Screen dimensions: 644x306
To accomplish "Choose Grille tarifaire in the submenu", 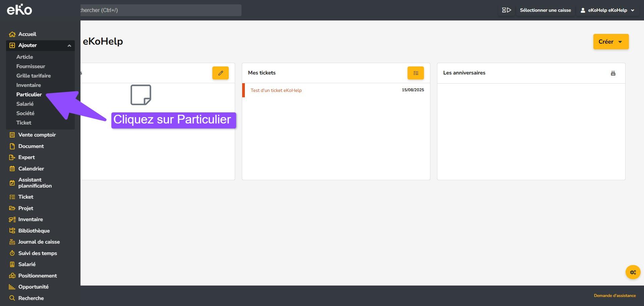I will pos(34,76).
